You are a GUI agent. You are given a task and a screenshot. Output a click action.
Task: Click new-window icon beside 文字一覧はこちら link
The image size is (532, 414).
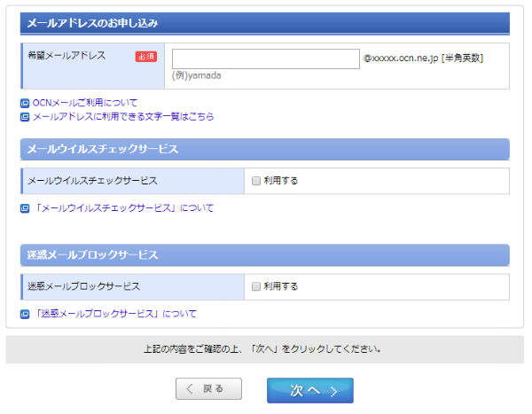point(25,117)
